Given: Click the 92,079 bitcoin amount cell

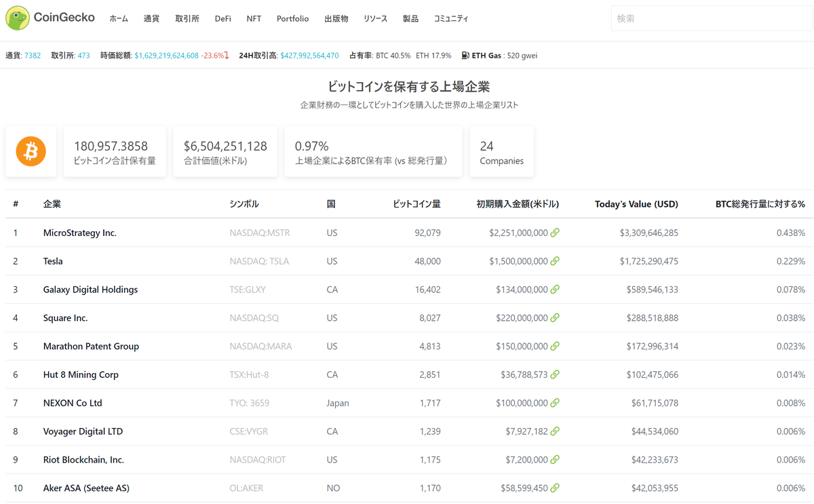Looking at the screenshot, I should [x=427, y=233].
